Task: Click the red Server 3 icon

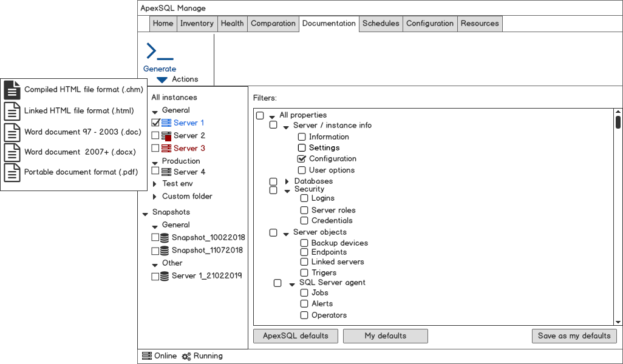Action: point(166,148)
